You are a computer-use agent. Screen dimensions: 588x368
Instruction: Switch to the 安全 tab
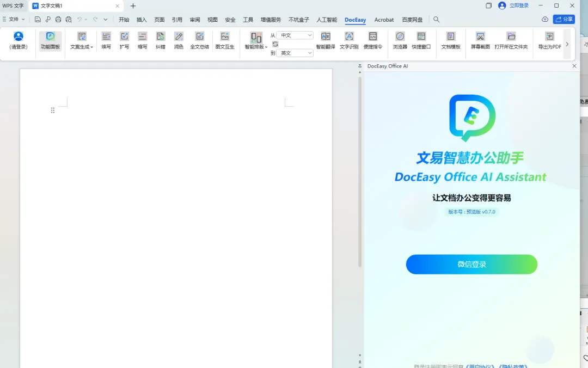[230, 20]
